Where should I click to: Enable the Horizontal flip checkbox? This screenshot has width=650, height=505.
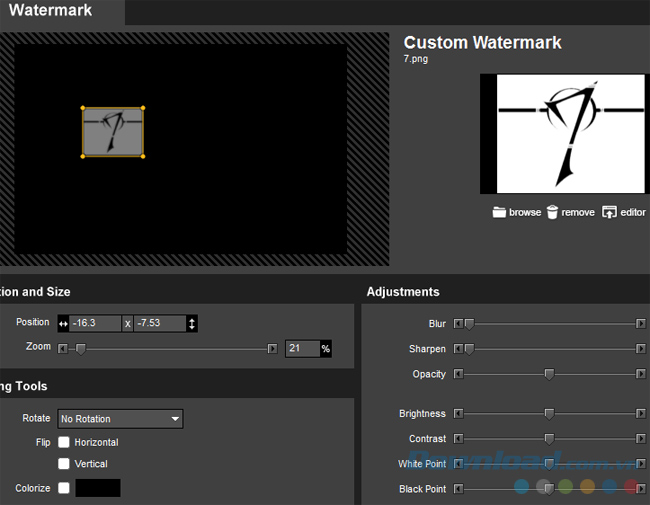pos(64,442)
